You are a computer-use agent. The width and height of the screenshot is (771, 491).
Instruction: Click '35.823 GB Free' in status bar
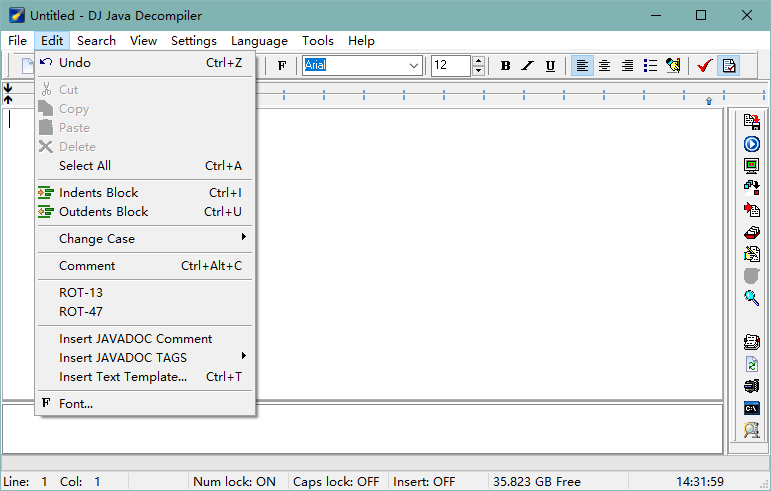tap(537, 482)
